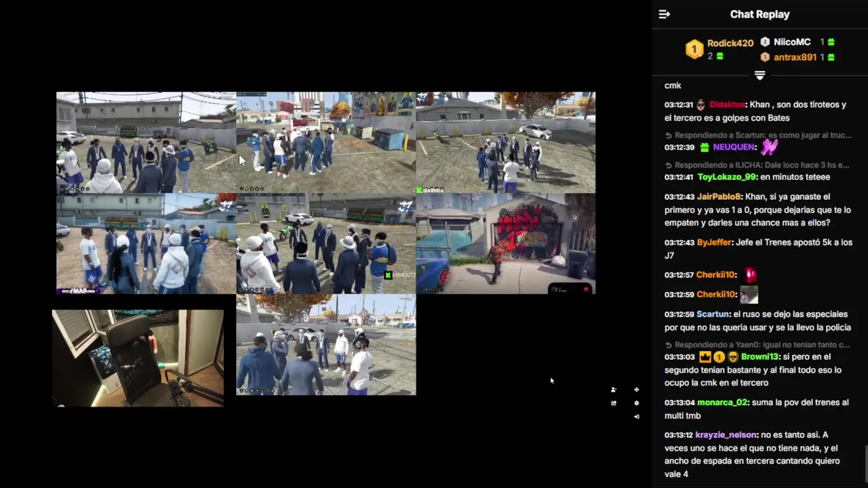Open the settings gear in the video overlay
Screen dimensions: 868x488
tap(636, 403)
